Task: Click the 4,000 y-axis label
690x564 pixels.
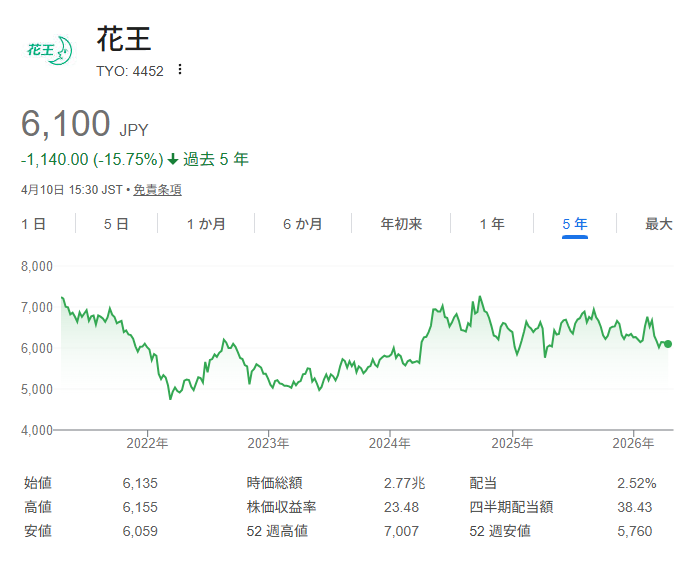Action: [37, 430]
